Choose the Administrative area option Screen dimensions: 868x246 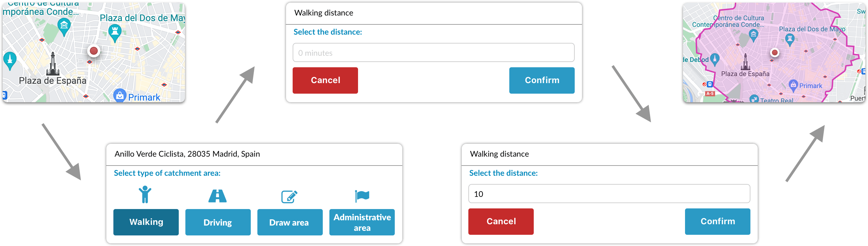pyautogui.click(x=362, y=222)
